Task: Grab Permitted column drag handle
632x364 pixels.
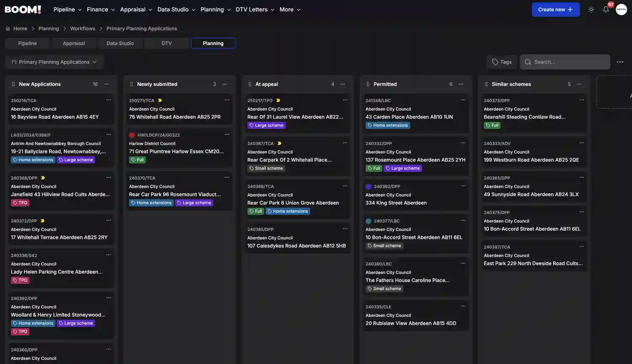Action: pyautogui.click(x=368, y=84)
